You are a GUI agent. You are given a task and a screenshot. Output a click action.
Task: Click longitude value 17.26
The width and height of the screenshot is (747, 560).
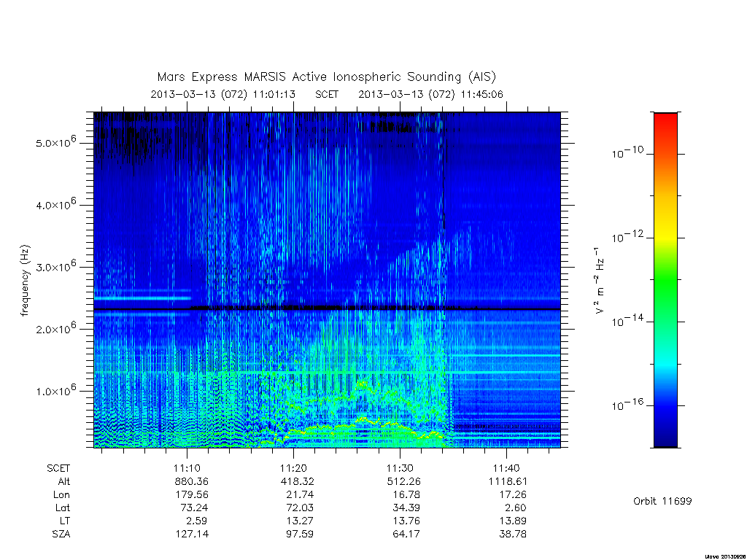tap(513, 495)
